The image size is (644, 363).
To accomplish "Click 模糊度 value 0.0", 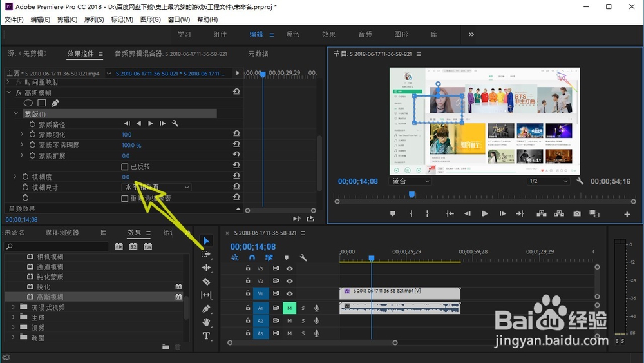I will click(x=126, y=177).
